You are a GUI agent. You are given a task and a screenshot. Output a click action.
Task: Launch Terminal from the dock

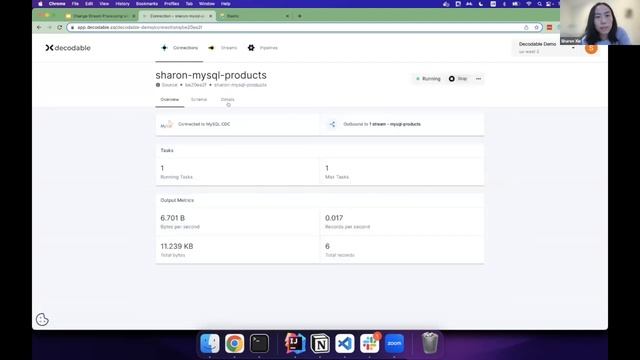point(259,343)
